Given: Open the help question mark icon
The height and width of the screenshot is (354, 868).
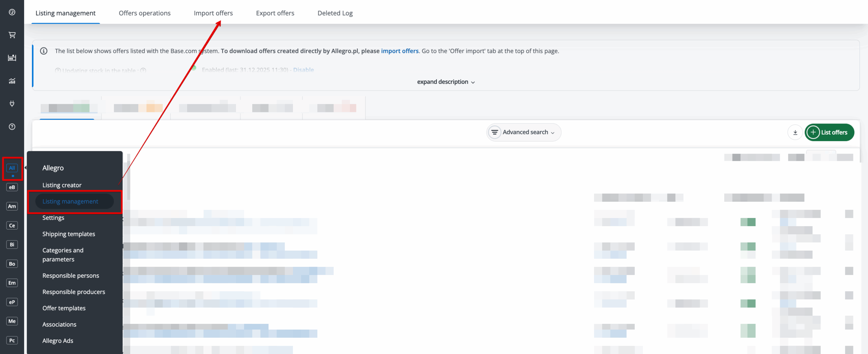Looking at the screenshot, I should coord(12,127).
